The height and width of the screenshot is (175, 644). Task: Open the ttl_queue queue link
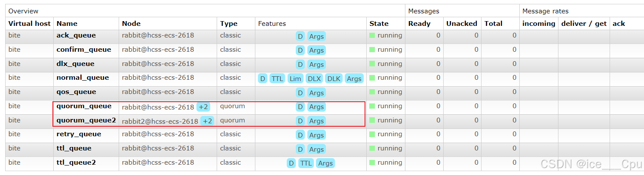pyautogui.click(x=74, y=148)
